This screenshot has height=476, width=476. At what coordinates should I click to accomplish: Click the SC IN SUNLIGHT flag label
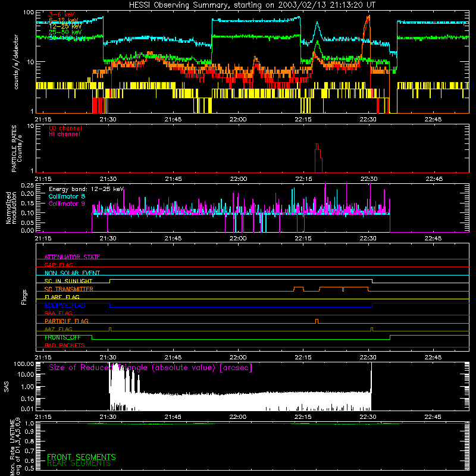(68, 281)
